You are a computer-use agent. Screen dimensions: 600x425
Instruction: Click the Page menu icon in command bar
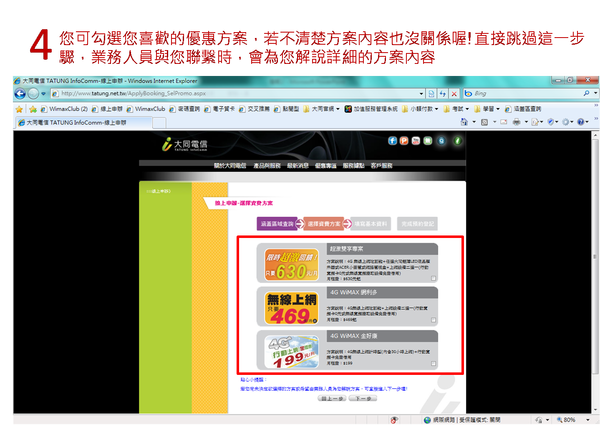(x=535, y=122)
